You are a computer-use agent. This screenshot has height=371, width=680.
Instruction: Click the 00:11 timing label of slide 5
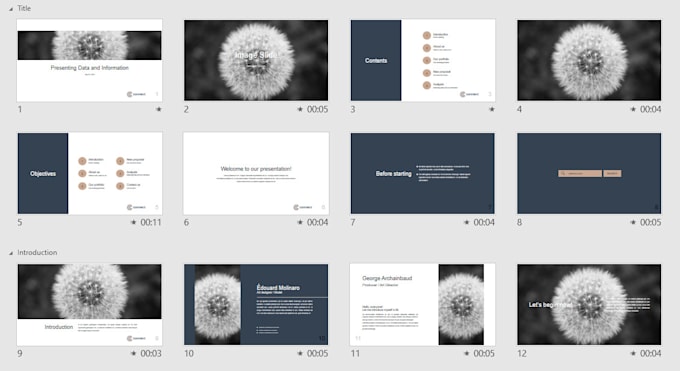(x=151, y=222)
